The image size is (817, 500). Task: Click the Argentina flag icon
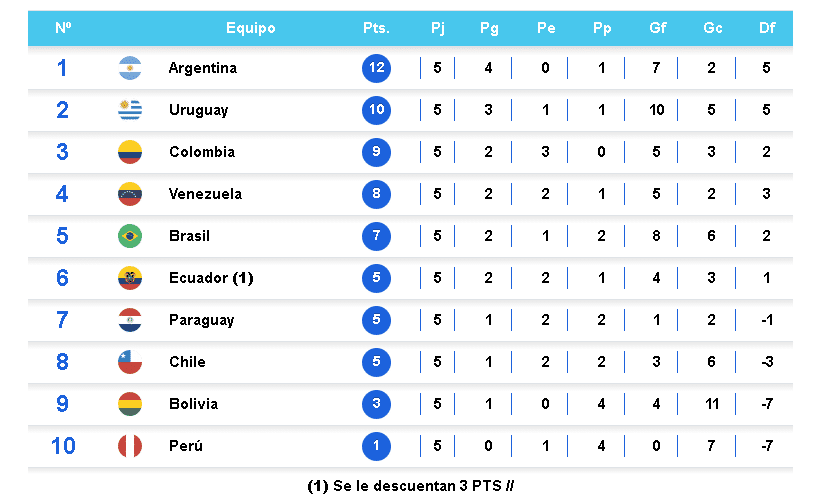(129, 69)
